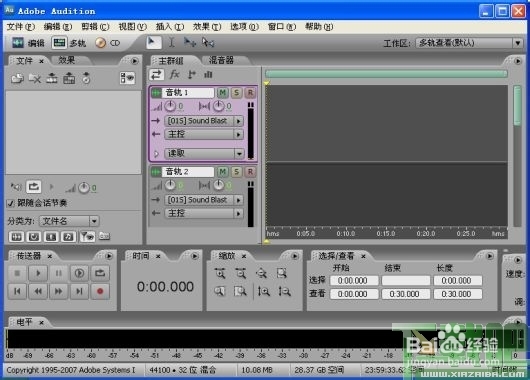Show the inputs/outputs view in main group
The width and height of the screenshot is (530, 380).
click(x=156, y=75)
